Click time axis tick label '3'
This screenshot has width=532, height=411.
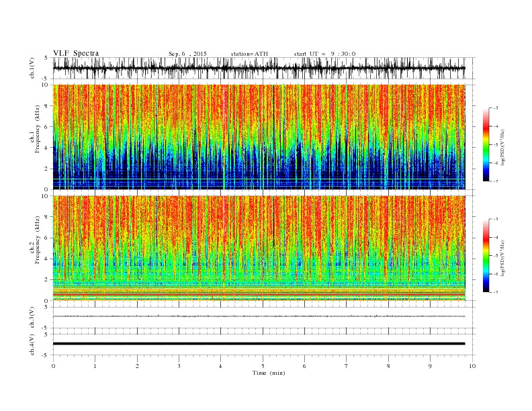coord(179,366)
